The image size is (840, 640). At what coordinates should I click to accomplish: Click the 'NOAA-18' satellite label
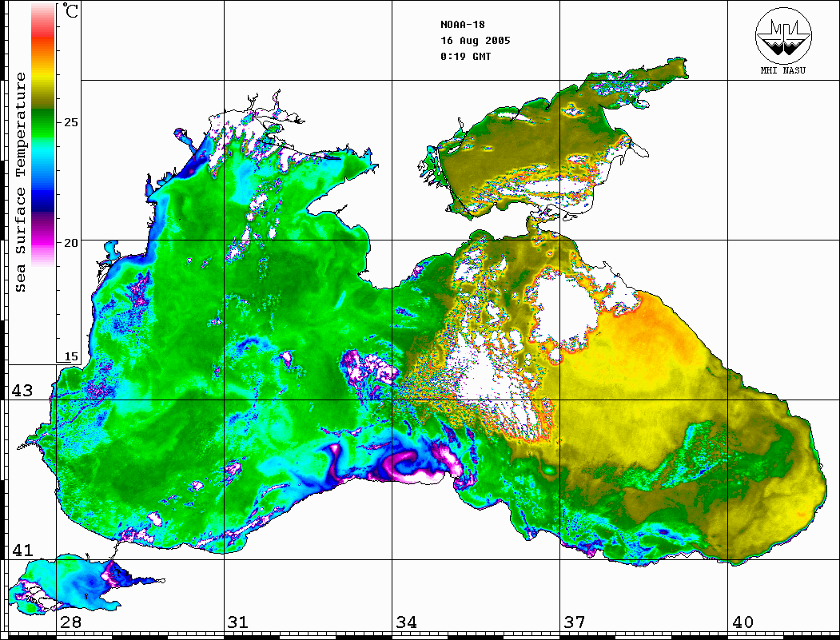pos(462,25)
